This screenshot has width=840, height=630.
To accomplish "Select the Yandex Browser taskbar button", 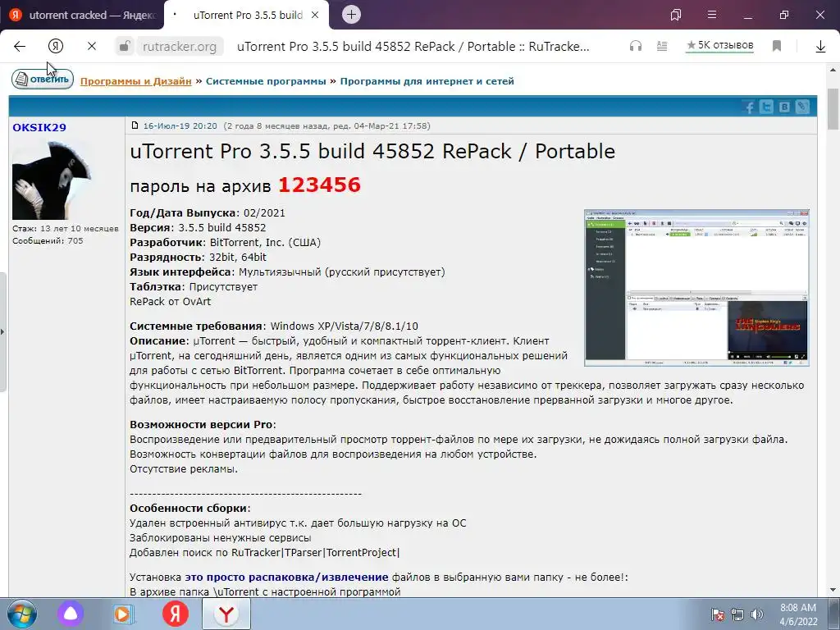I will point(226,614).
